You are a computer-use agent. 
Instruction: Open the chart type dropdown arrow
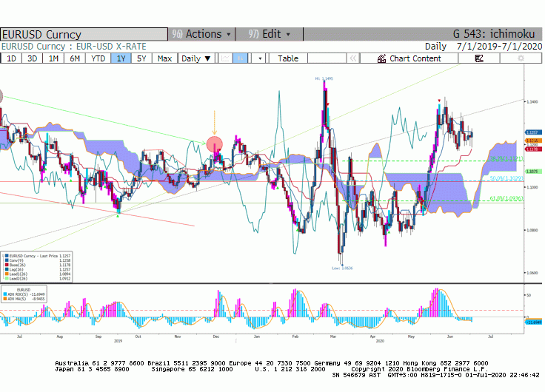[259, 58]
